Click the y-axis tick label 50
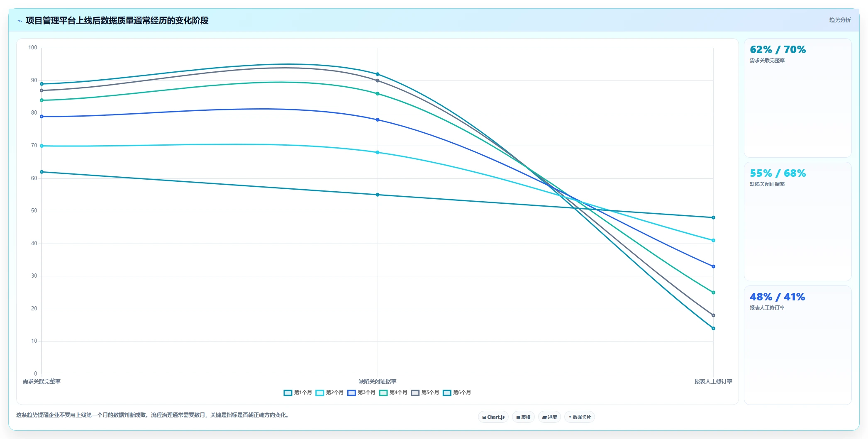This screenshot has width=868, height=439. [x=34, y=211]
